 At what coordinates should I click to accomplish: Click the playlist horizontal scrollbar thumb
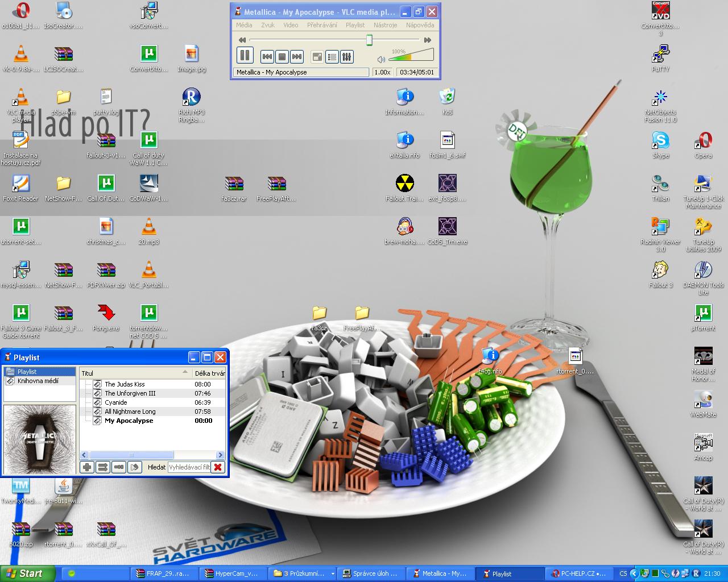[131, 455]
